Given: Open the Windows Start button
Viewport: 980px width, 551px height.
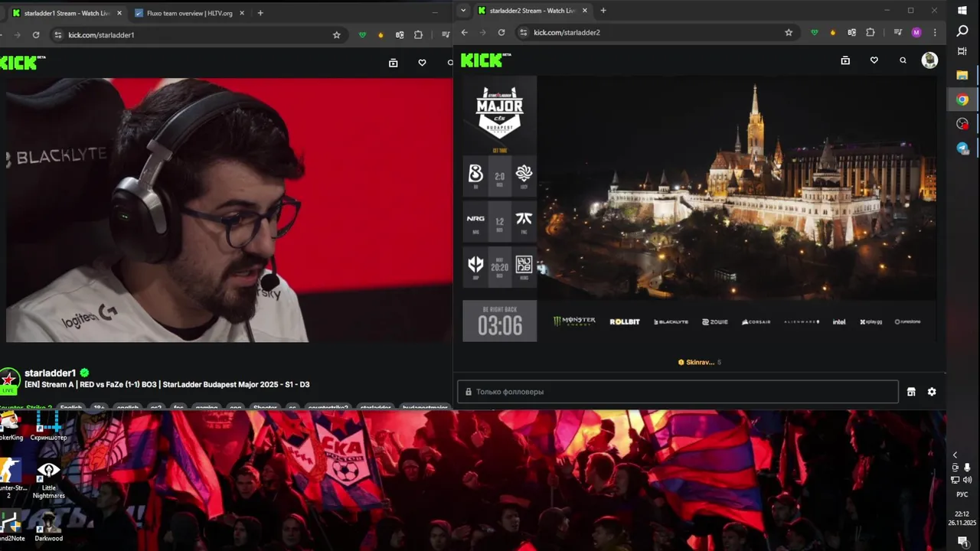Looking at the screenshot, I should (x=962, y=11).
